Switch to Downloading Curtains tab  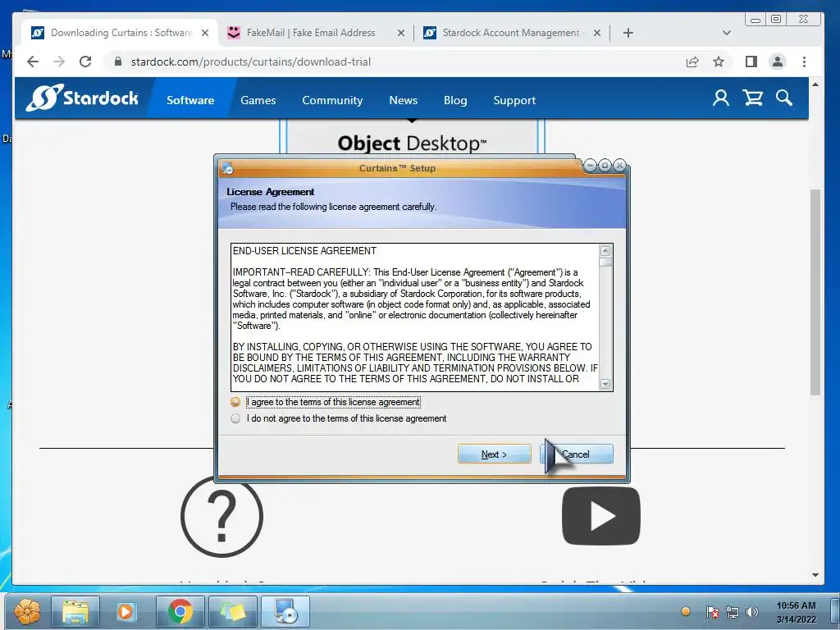point(121,33)
